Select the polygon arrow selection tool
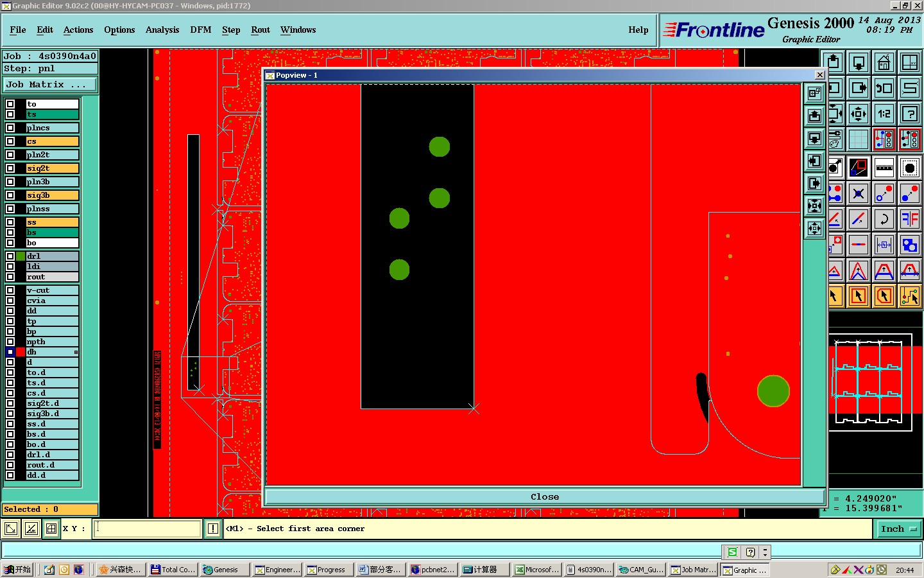The width and height of the screenshot is (924, 578). 884,296
